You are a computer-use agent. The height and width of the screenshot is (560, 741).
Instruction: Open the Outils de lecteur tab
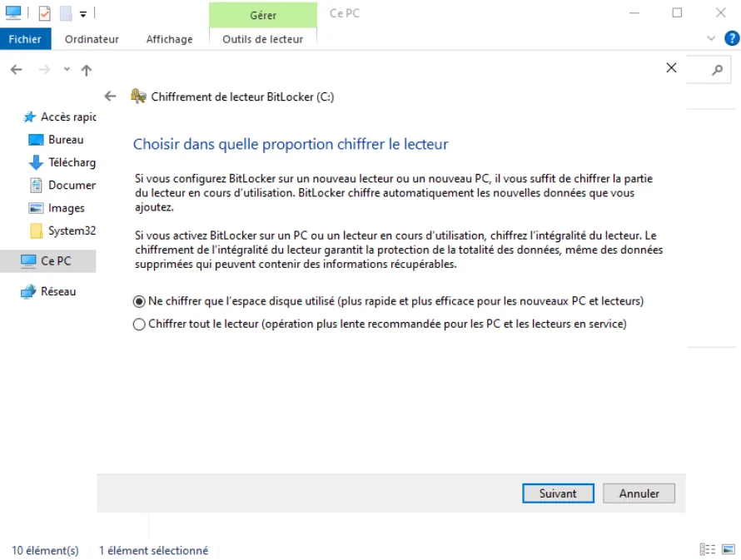coord(263,39)
